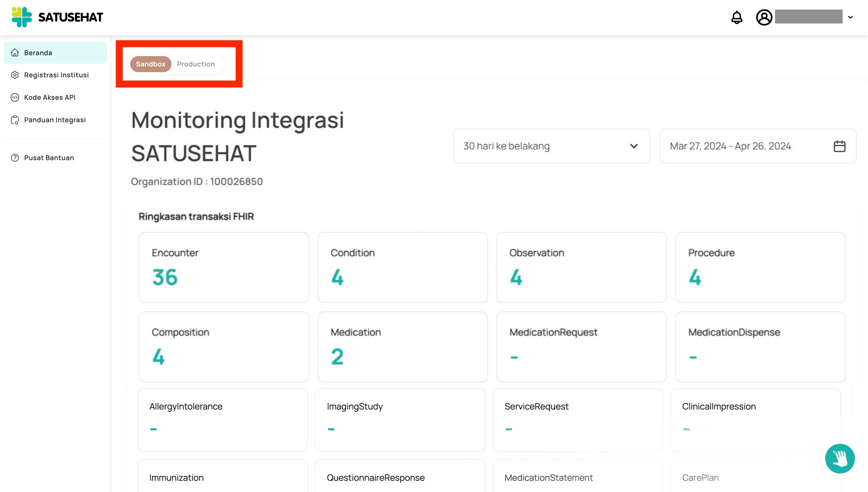Screen dimensions: 868x492
Task: Click the Registrasi Institusi gear icon
Action: (x=15, y=75)
